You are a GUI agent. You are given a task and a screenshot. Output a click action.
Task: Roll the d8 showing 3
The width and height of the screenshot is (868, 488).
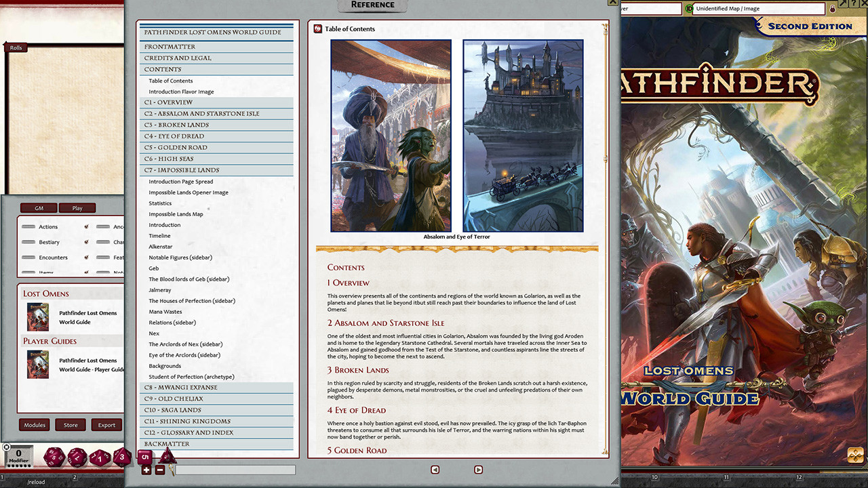tap(122, 456)
